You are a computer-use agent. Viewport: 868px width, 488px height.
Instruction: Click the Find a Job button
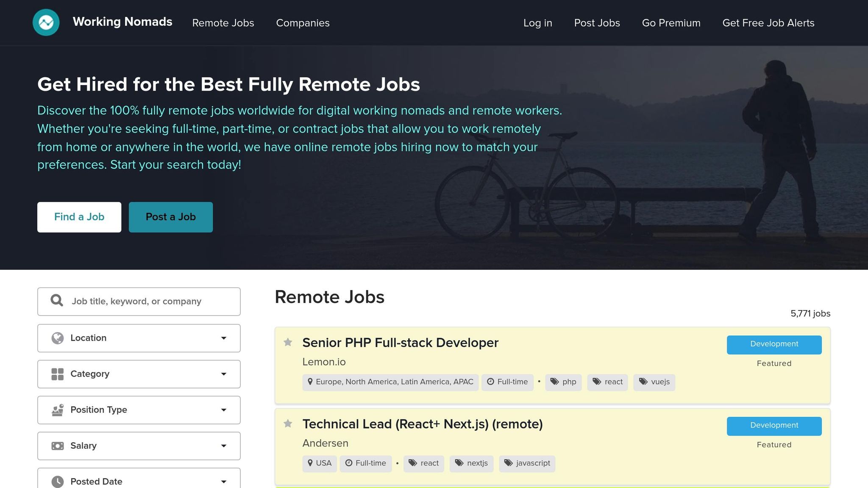pos(79,217)
